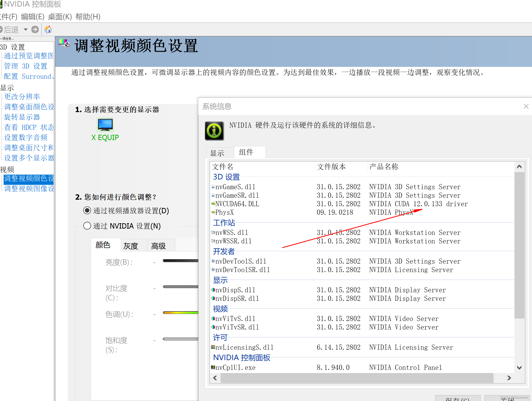The width and height of the screenshot is (532, 401).
Task: Select 通过视频播放器设置(D) radio button
Action: pyautogui.click(x=87, y=211)
